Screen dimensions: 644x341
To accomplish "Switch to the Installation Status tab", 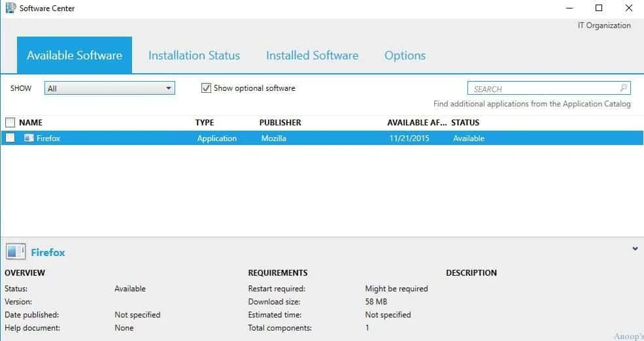I will [x=194, y=56].
